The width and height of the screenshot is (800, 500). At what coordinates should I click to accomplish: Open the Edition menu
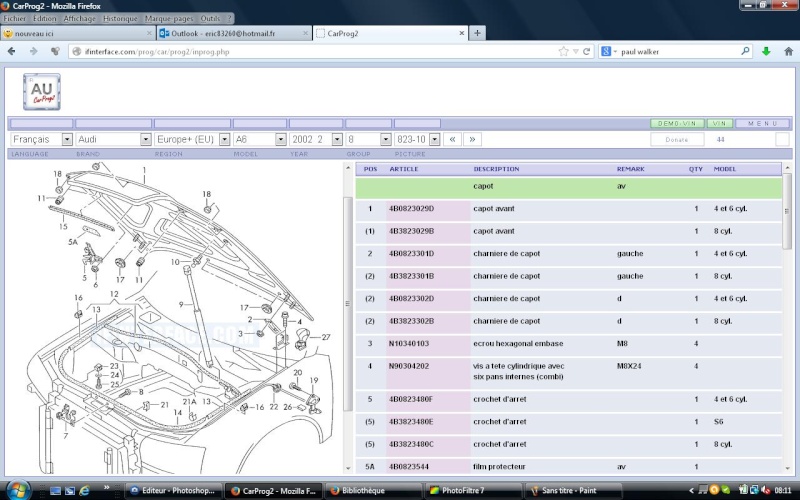44,18
